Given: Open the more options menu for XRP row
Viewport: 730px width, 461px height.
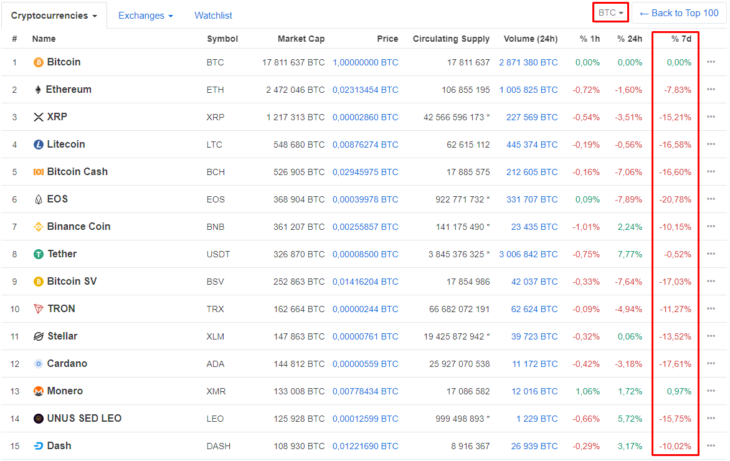Looking at the screenshot, I should tap(711, 117).
